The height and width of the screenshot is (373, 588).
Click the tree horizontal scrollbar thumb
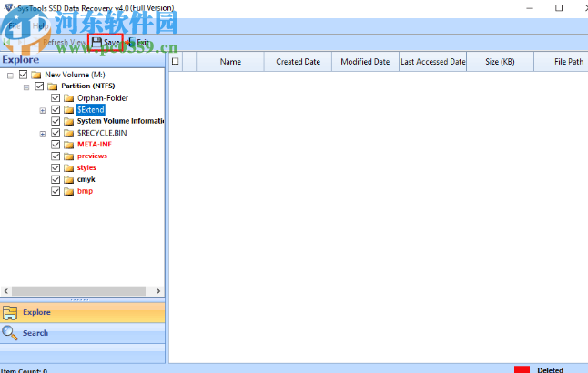(79, 291)
